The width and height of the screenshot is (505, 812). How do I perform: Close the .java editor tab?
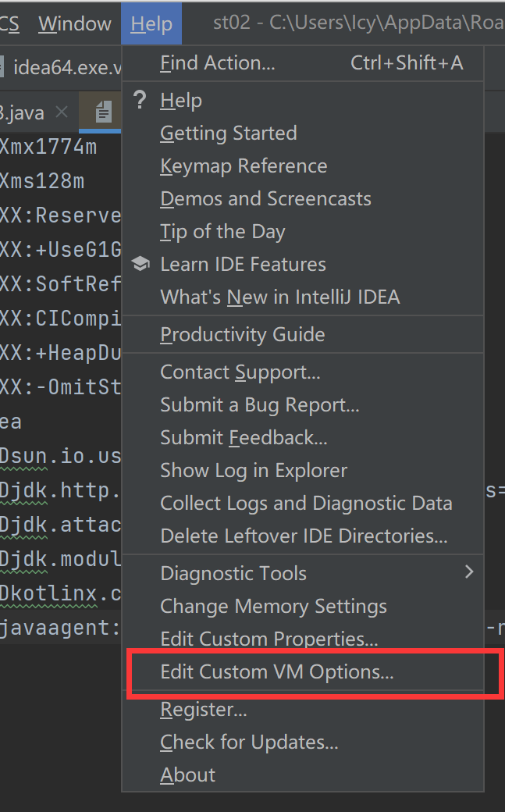pyautogui.click(x=62, y=112)
